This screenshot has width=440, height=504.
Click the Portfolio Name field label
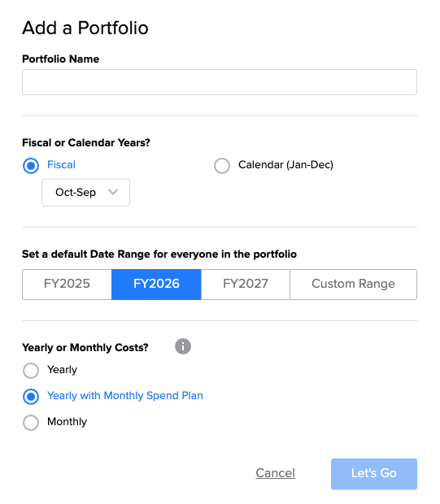[61, 59]
